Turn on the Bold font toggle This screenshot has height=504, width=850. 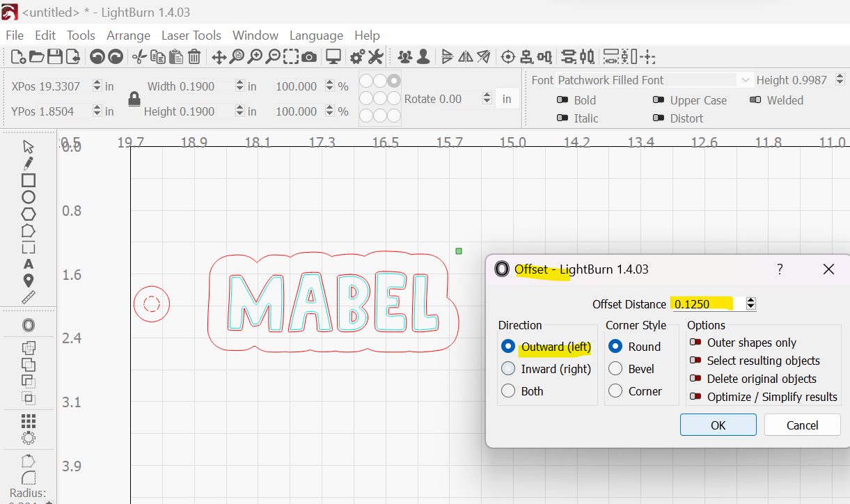point(562,100)
